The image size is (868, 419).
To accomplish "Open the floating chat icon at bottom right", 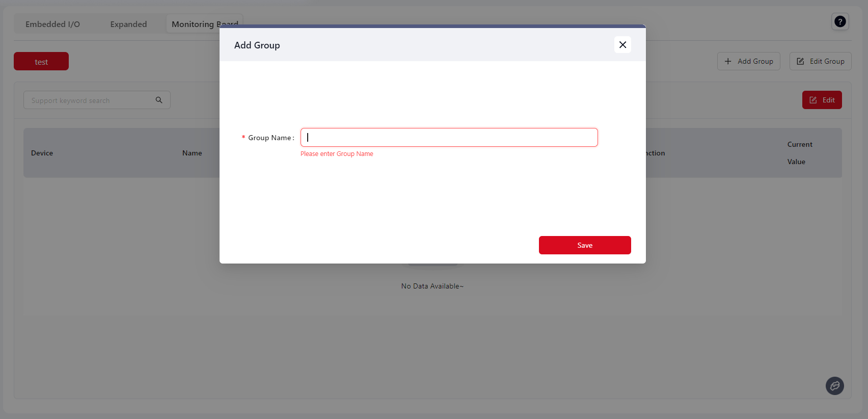I will [x=834, y=386].
